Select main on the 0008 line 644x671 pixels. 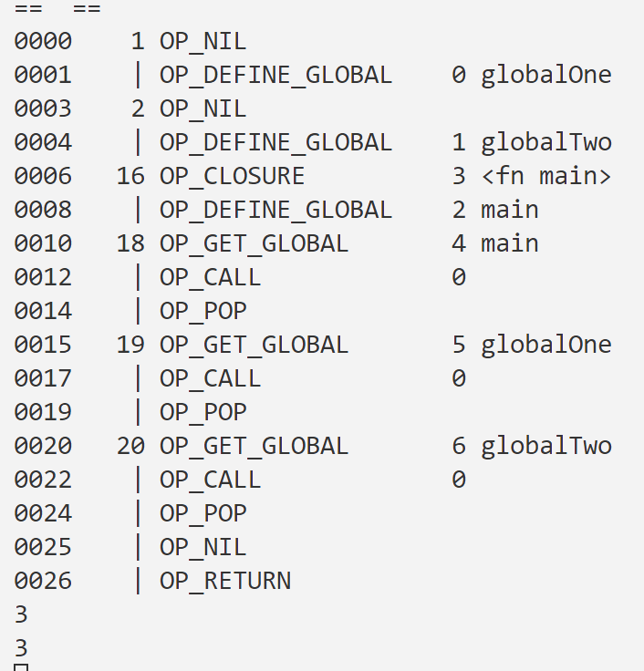point(510,210)
